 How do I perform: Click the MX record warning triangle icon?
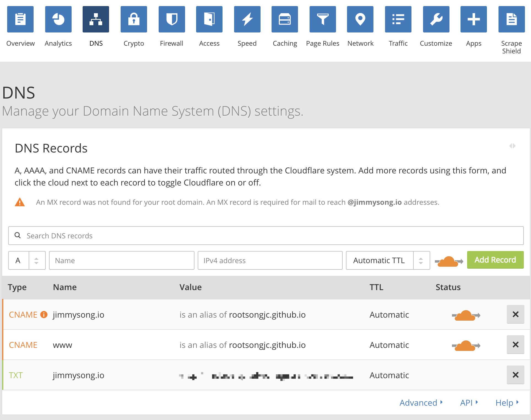(x=20, y=202)
